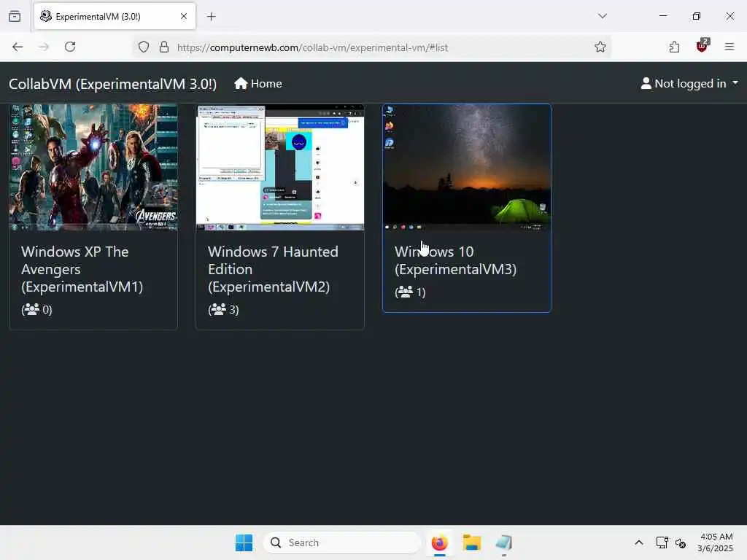Open the Windows Start menu
The height and width of the screenshot is (560, 747).
pos(244,542)
